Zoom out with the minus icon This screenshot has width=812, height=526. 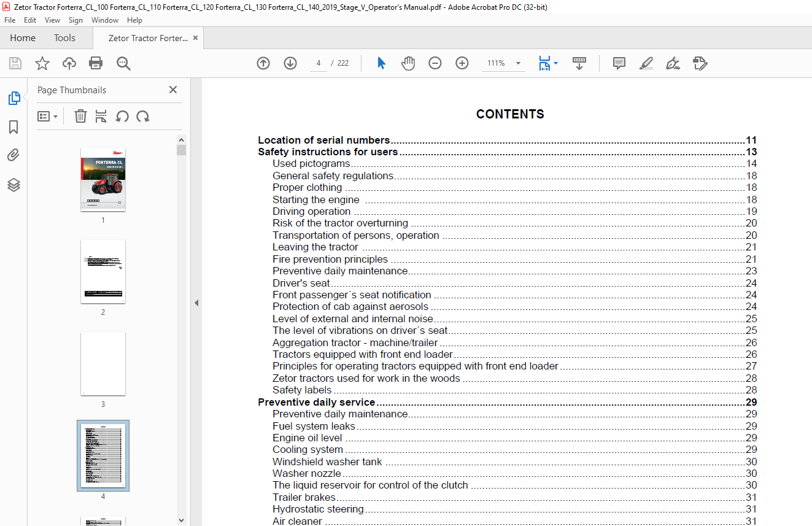(x=435, y=63)
